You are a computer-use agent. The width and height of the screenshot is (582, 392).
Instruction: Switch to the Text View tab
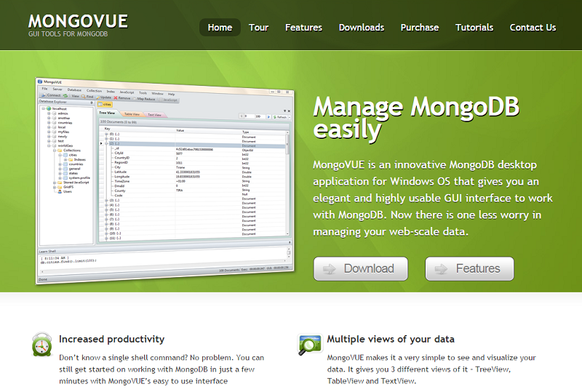coord(155,114)
